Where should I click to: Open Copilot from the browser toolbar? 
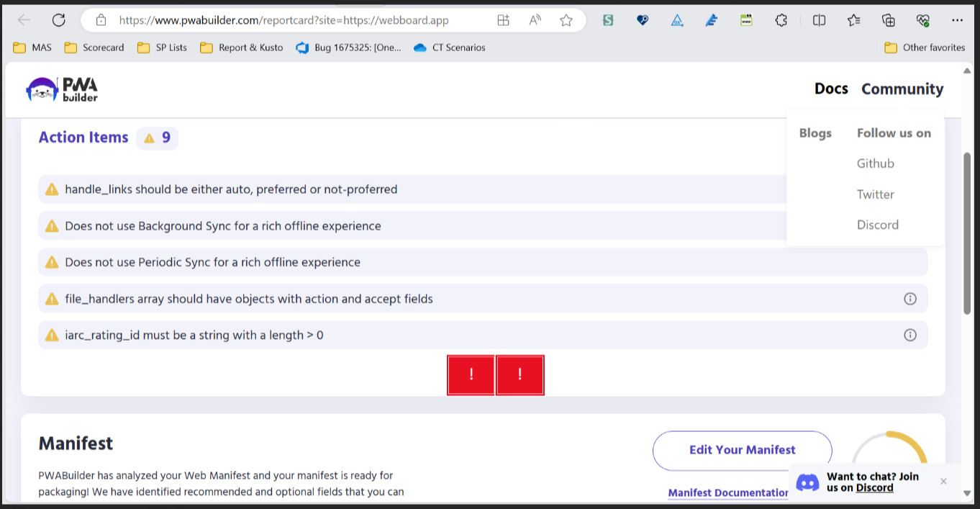[x=922, y=20]
